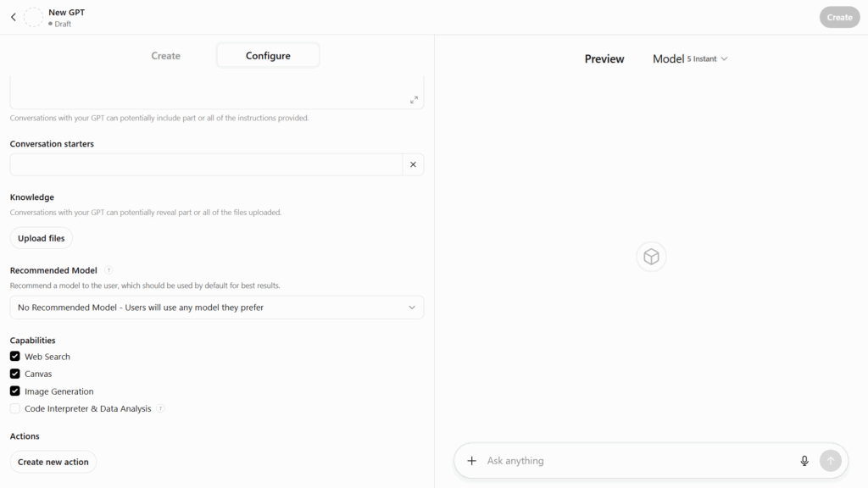The height and width of the screenshot is (488, 868).
Task: Open the Recommended Model dropdown
Action: [x=217, y=308]
